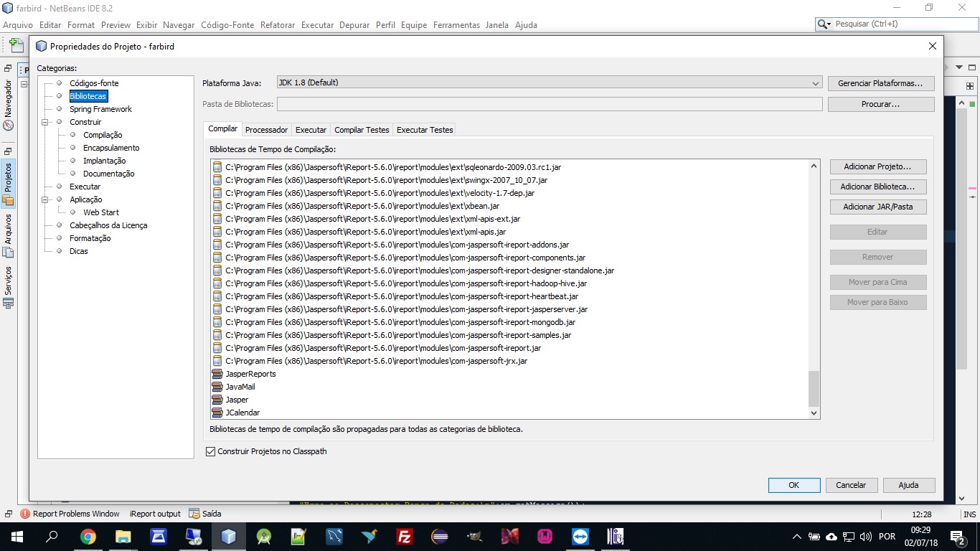Open FileZilla from the taskbar
980x551 pixels.
pos(405,537)
